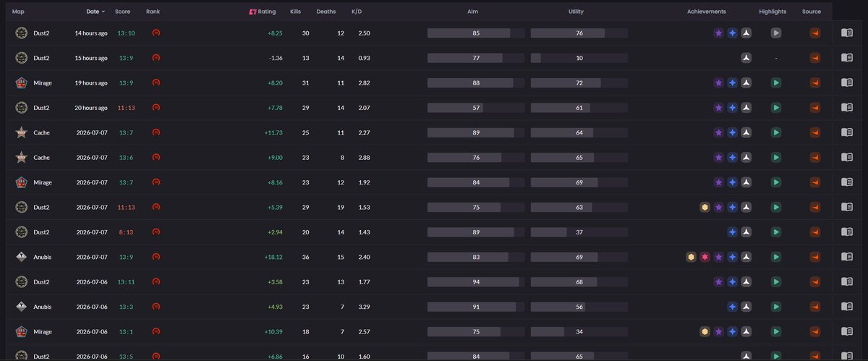
Task: Open match details book icon for +8.25 row
Action: tap(847, 33)
